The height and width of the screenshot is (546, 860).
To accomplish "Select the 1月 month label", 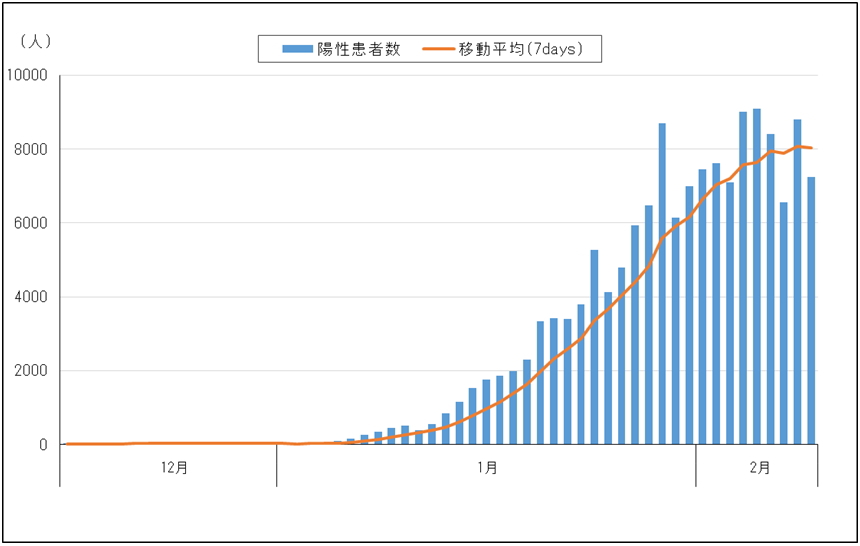I will pyautogui.click(x=487, y=468).
